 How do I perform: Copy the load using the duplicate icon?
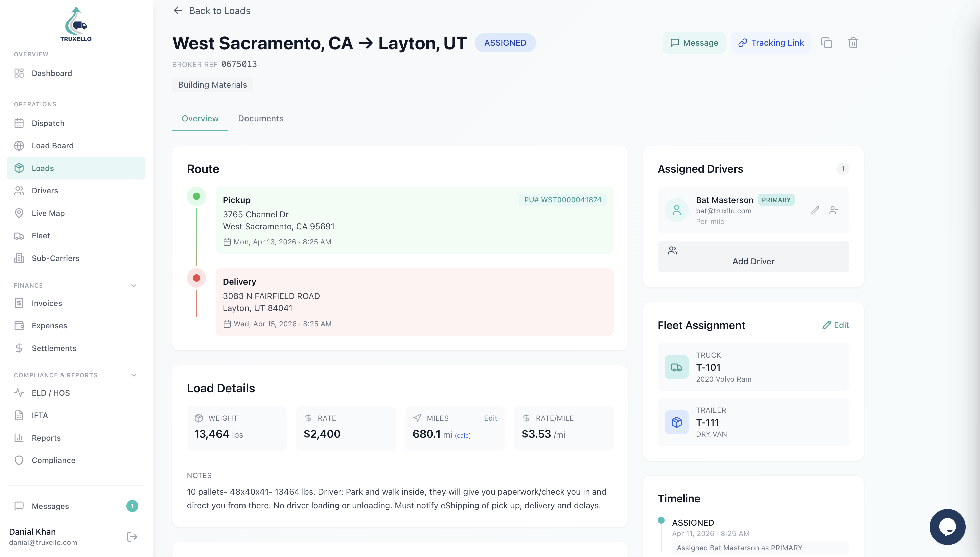pos(827,42)
